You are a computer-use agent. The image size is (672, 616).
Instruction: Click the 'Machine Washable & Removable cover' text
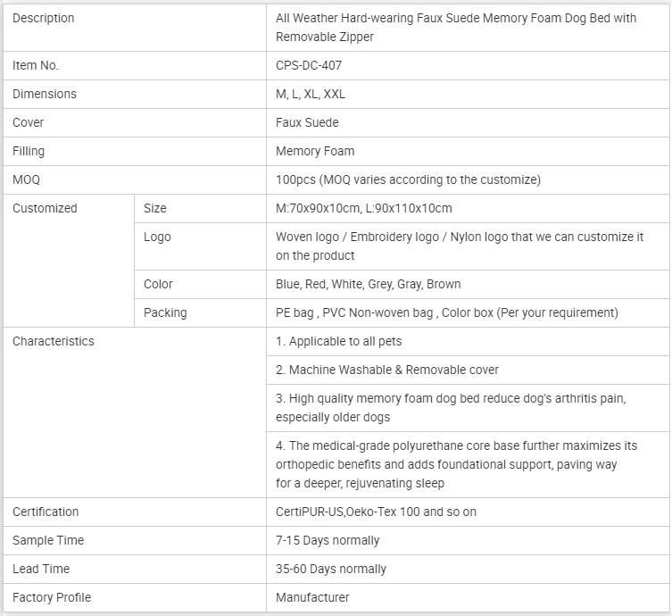pos(387,370)
